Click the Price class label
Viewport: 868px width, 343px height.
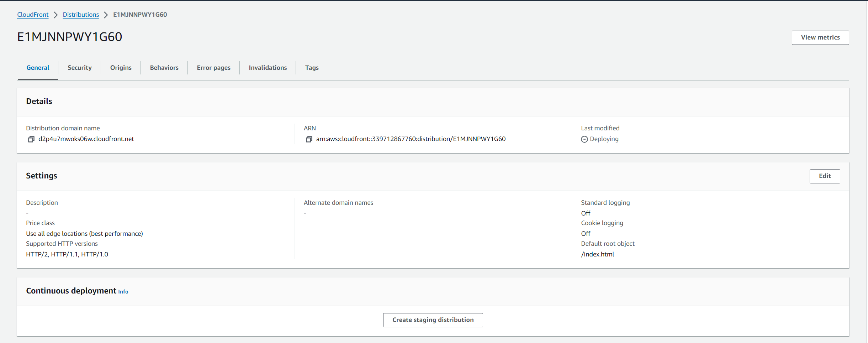(x=40, y=223)
